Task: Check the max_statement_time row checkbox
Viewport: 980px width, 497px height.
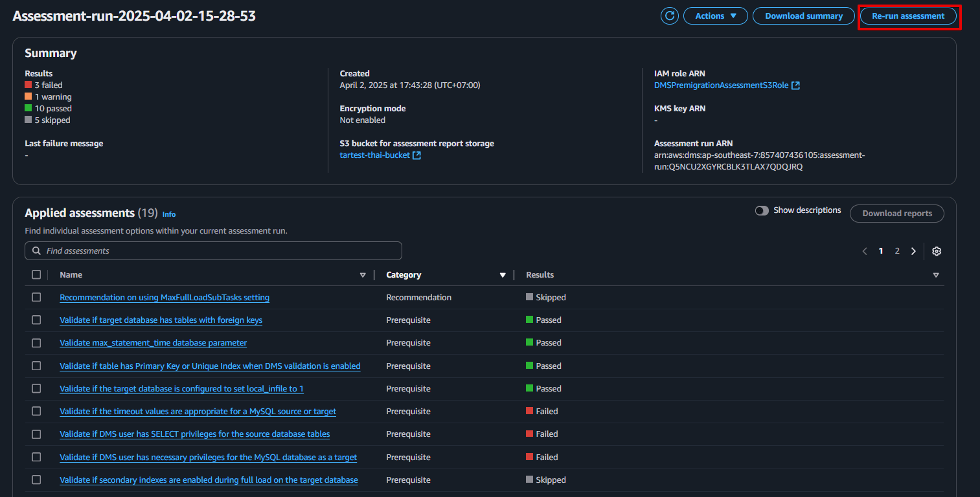Action: point(36,342)
